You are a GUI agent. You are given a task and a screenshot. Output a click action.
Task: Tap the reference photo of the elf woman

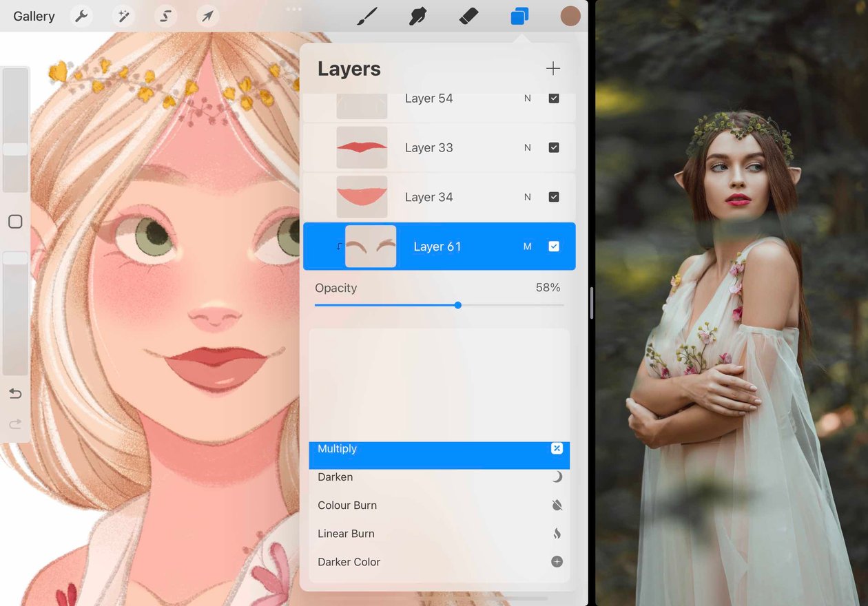pos(732,303)
